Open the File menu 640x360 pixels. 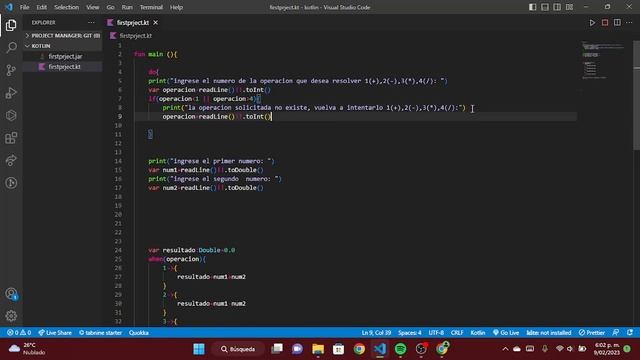point(24,7)
